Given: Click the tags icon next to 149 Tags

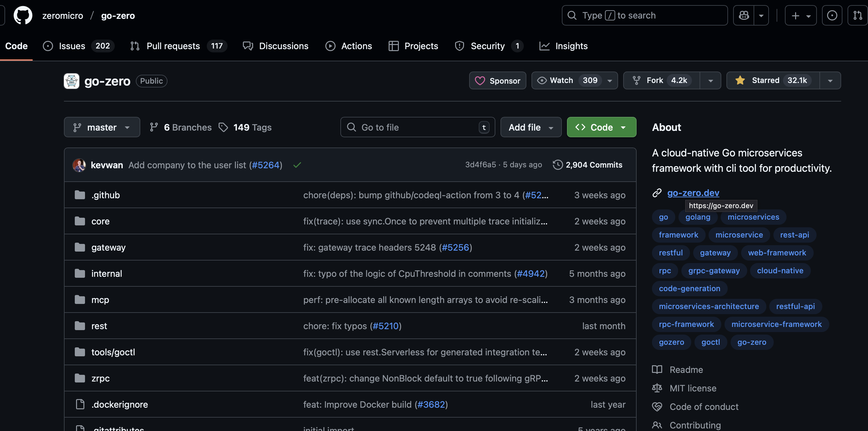Looking at the screenshot, I should click(223, 127).
